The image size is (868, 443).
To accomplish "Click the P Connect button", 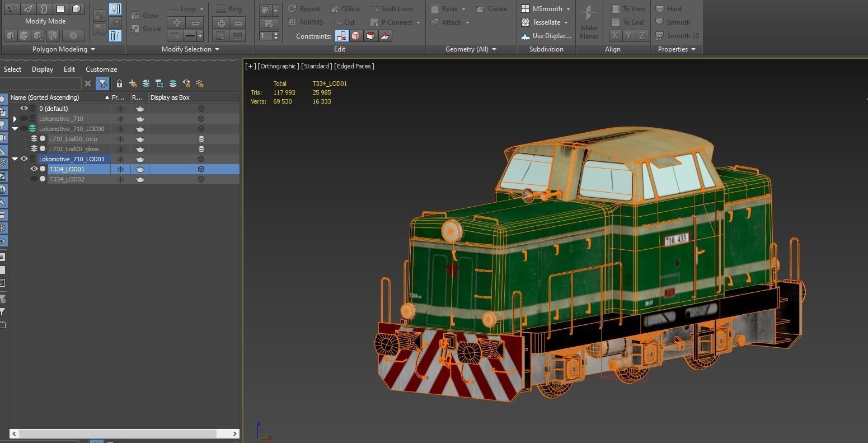I will [x=395, y=22].
